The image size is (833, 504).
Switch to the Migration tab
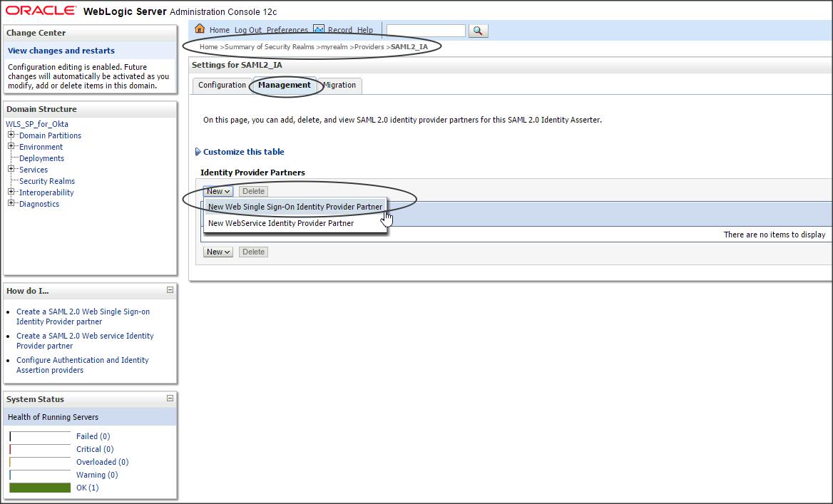(339, 85)
